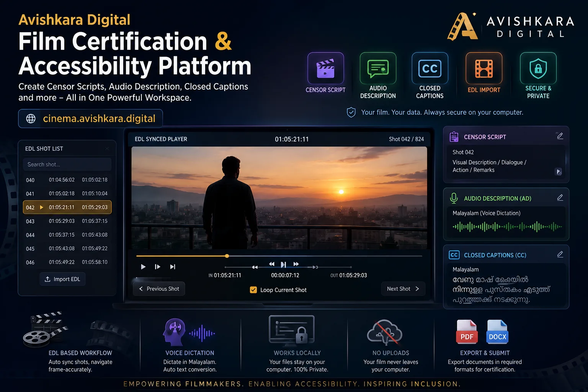
Task: Edit the Audio Description panel with pencil icon
Action: pos(560,198)
